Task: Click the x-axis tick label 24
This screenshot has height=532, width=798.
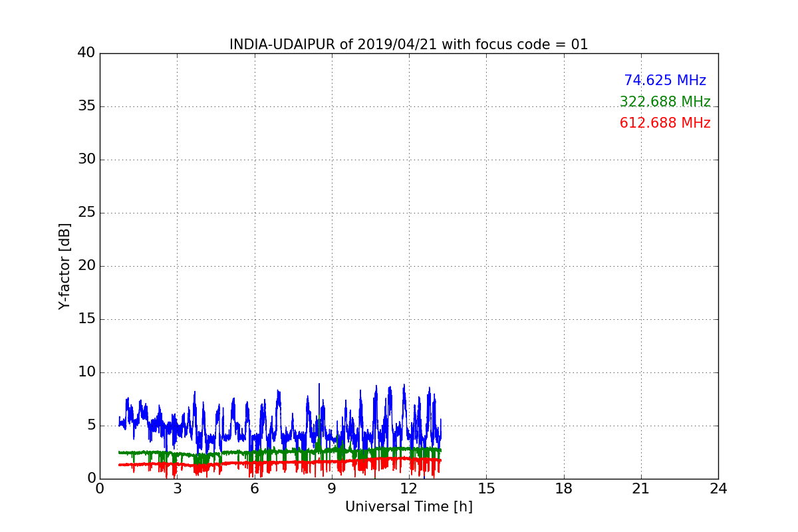Action: [x=718, y=489]
